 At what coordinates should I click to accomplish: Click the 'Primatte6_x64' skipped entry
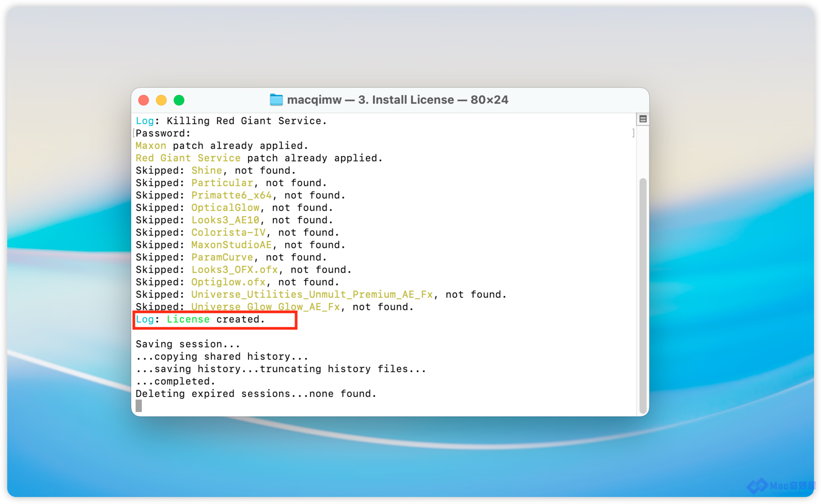[x=232, y=195]
